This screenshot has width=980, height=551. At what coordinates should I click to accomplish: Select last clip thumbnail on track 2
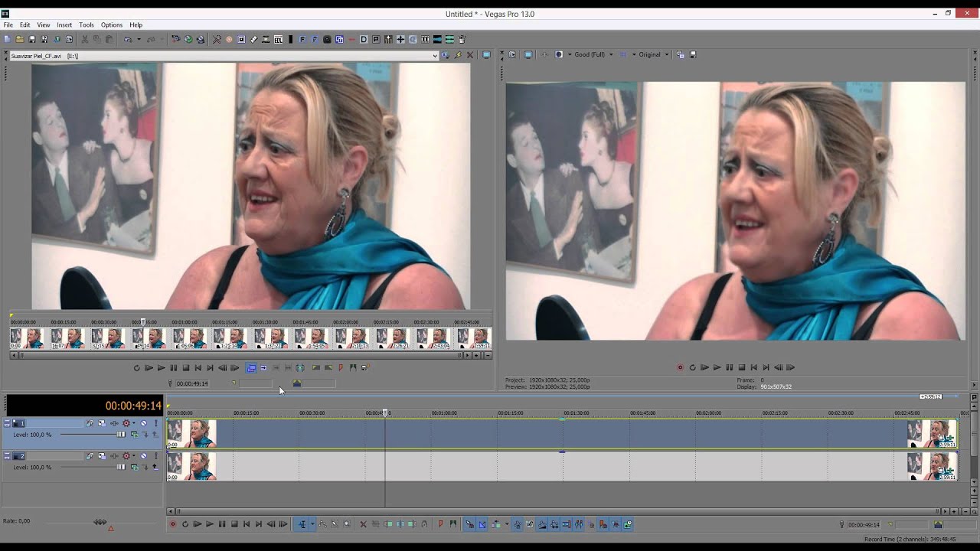(932, 466)
